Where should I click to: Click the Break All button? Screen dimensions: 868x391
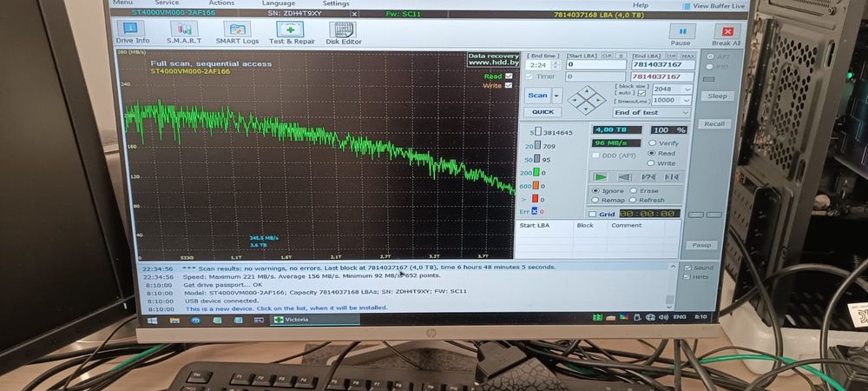coord(727,36)
